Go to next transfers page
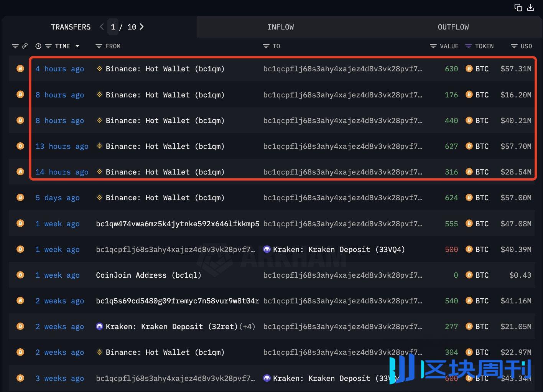The height and width of the screenshot is (392, 543). (x=142, y=27)
